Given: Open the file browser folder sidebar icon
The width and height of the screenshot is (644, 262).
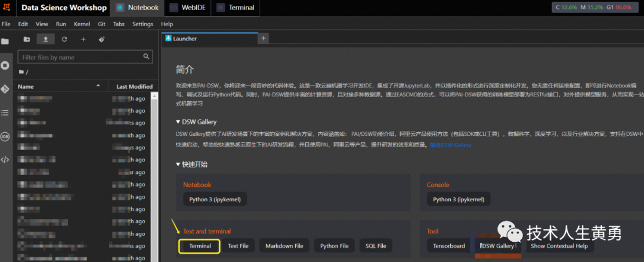Looking at the screenshot, I should click(5, 41).
